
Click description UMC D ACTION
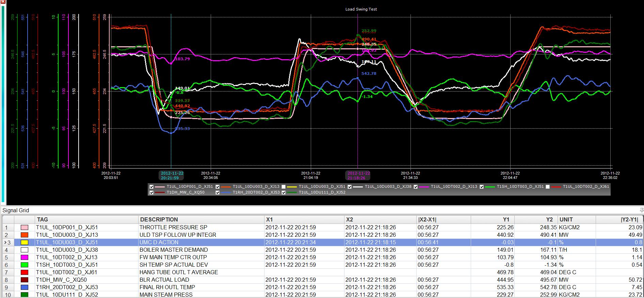pos(159,242)
